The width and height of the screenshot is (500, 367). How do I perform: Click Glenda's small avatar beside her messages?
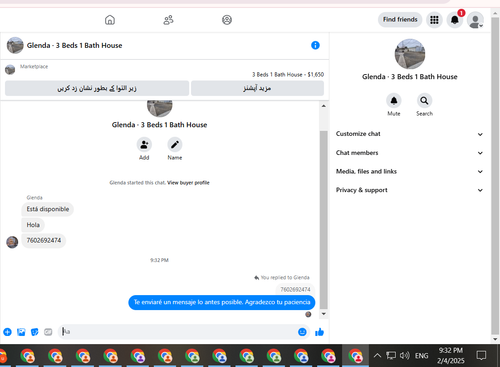coord(12,242)
